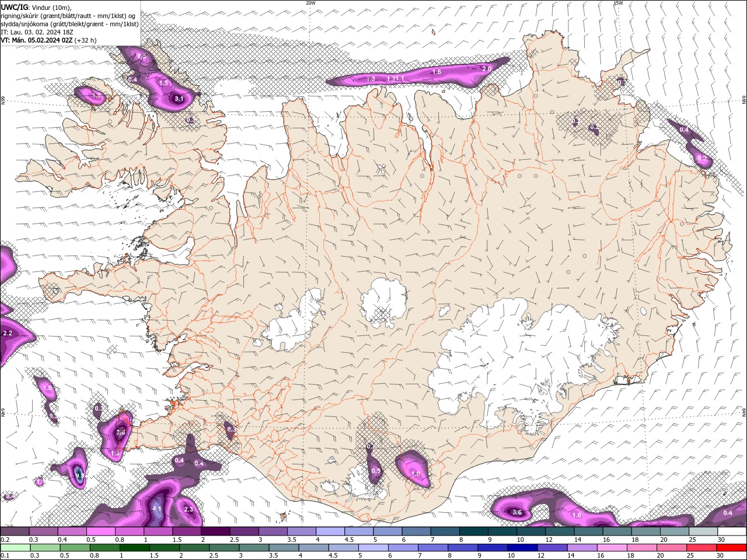Click the '(+32 h)' forecast offset text

click(x=85, y=40)
